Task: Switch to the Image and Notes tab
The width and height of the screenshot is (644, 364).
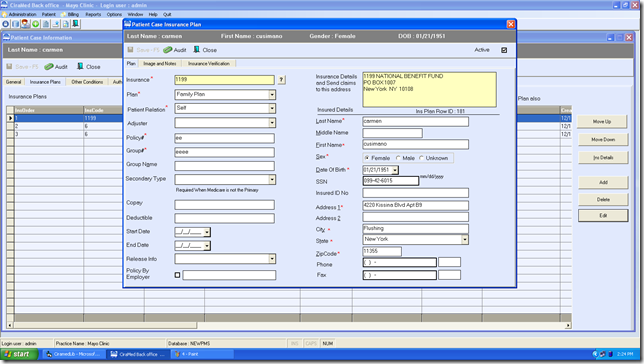Action: click(160, 64)
